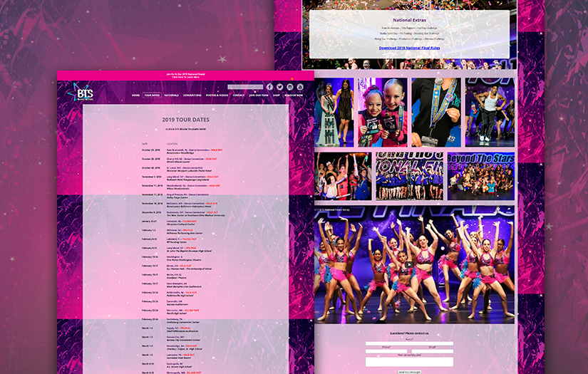Viewport: 588px width, 374px height.
Task: Select the Tour Dates menu item
Action: [x=152, y=95]
